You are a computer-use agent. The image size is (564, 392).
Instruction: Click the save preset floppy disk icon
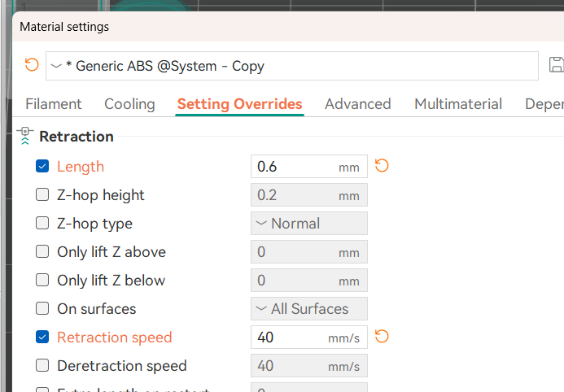tap(556, 65)
